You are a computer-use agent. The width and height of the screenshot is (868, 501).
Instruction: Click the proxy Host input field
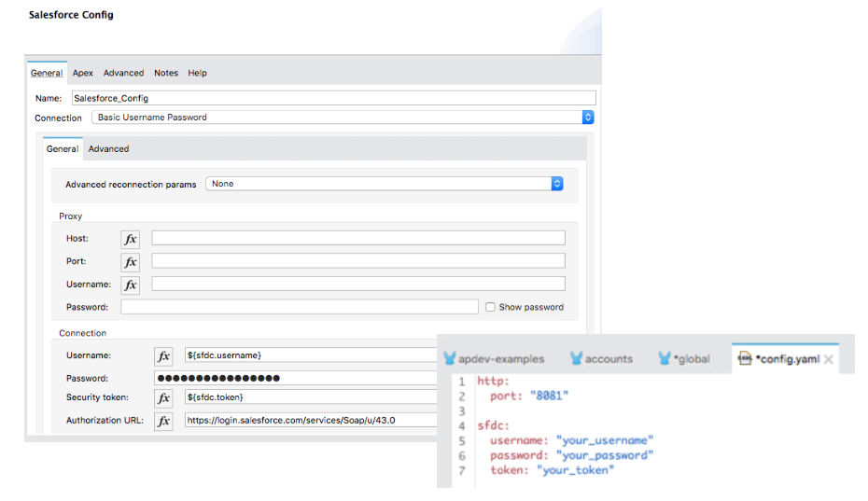point(358,238)
